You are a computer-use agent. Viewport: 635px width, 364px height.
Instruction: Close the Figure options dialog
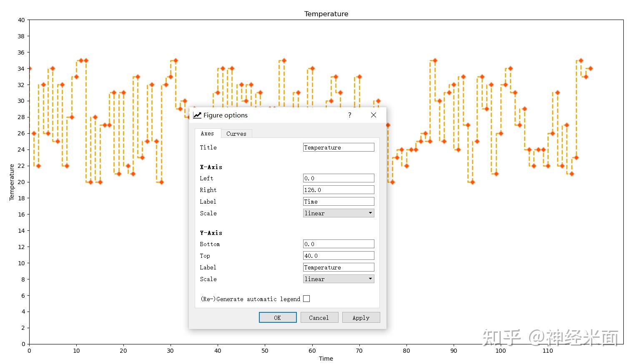coord(373,115)
